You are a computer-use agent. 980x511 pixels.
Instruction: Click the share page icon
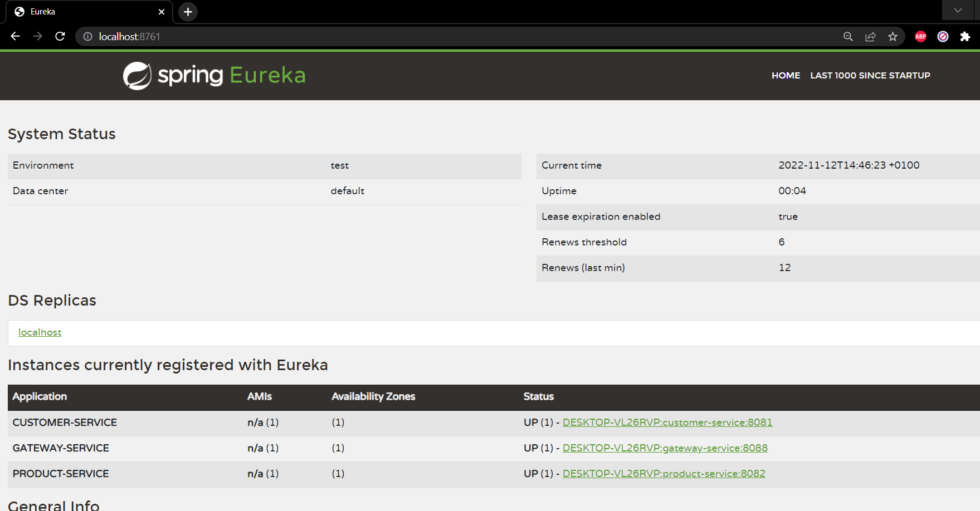pos(870,36)
